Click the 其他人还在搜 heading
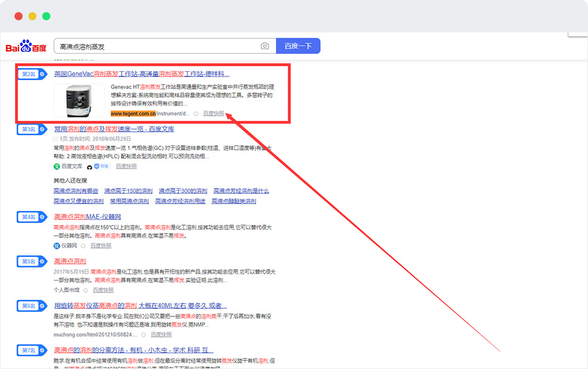588x369 pixels. click(x=70, y=180)
